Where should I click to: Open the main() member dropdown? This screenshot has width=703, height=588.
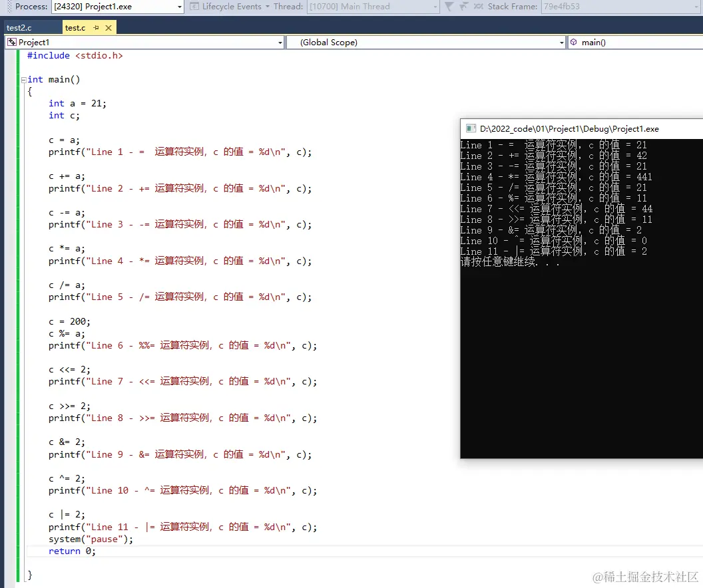636,43
